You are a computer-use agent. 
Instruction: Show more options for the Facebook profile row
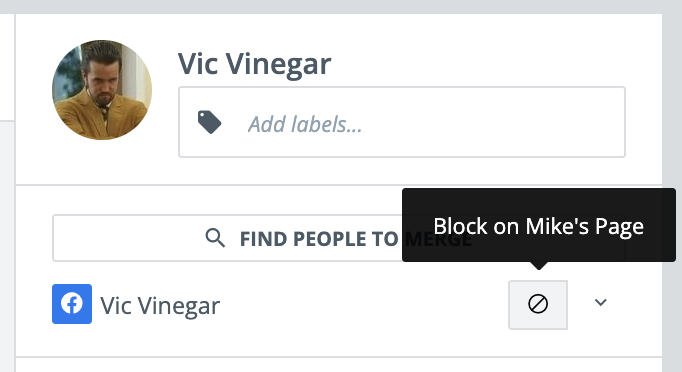(x=601, y=302)
